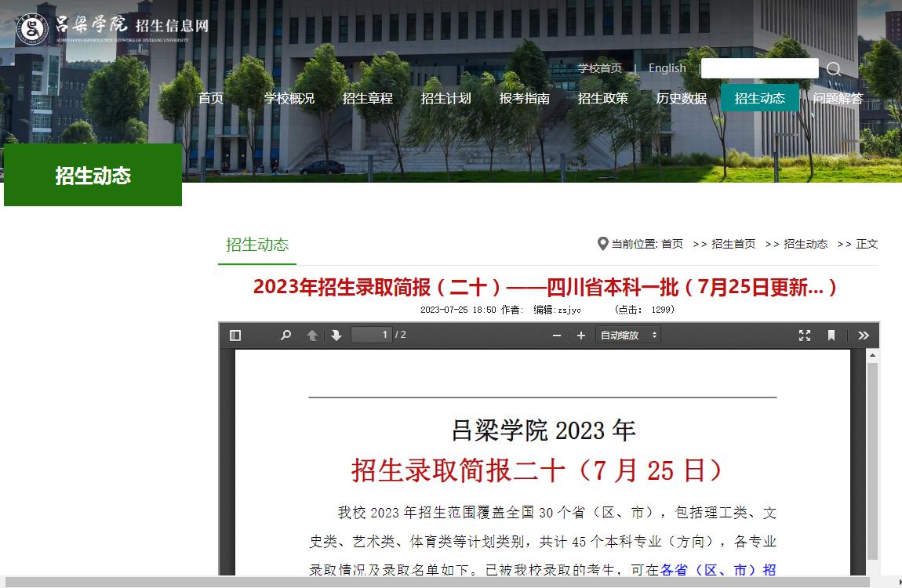Open the PDF viewer tools menu
Viewport: 902px width, 588px height.
coord(864,335)
